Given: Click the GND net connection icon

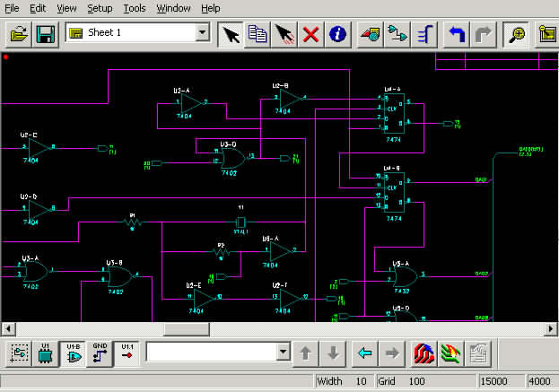Looking at the screenshot, I should [100, 353].
